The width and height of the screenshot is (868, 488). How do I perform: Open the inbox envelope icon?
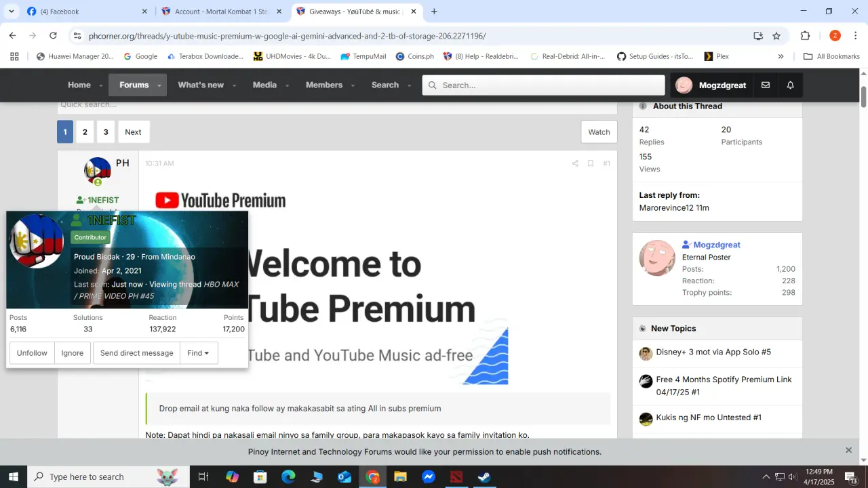(x=766, y=85)
